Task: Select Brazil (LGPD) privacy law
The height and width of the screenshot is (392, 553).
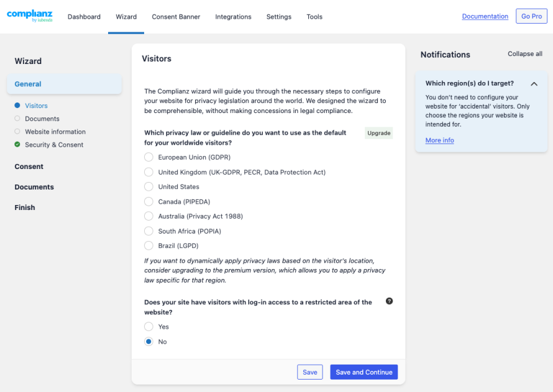Action: [x=149, y=245]
